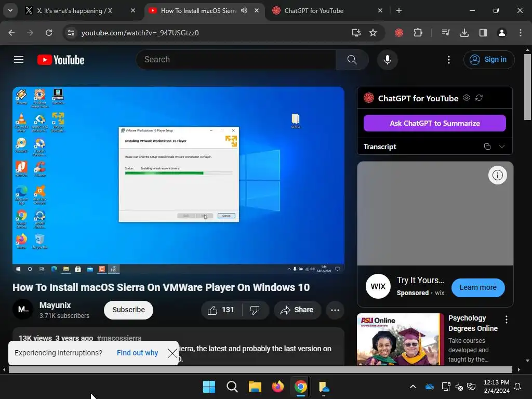Open the Mayunix channel name link
532x399 pixels.
(55, 305)
